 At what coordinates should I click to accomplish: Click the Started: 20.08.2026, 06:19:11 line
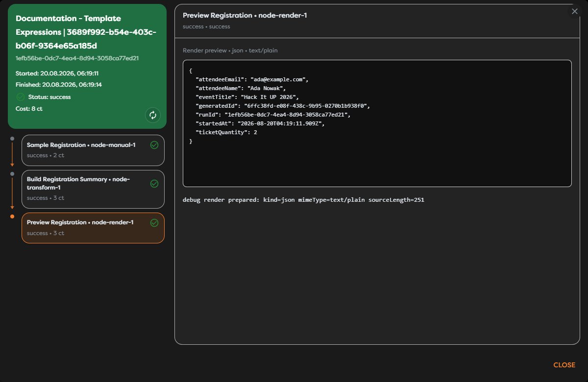[x=57, y=73]
